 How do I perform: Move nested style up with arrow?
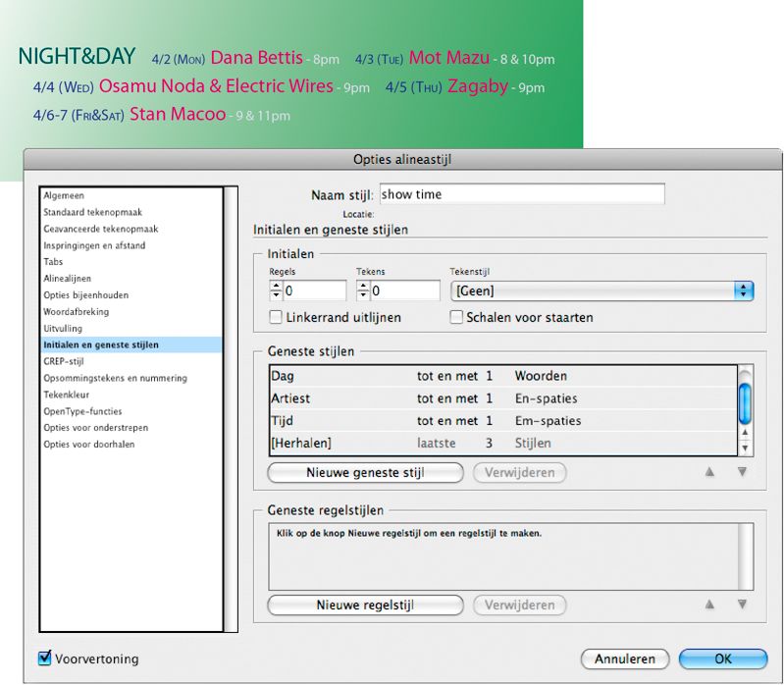709,472
